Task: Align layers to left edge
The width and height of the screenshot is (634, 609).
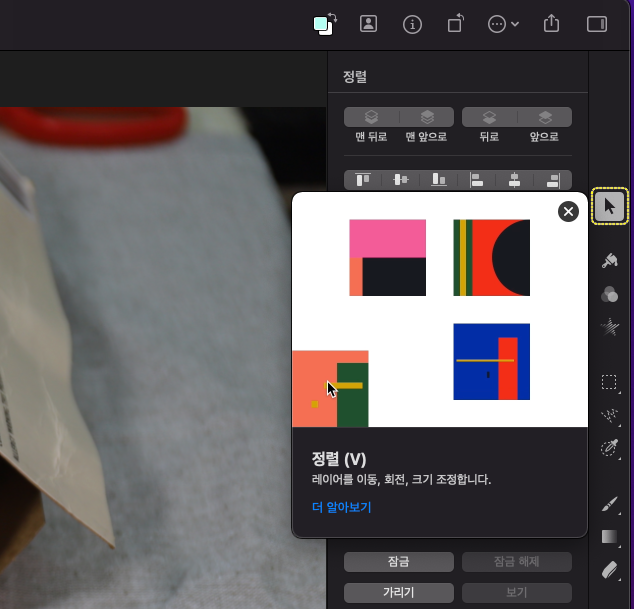Action: tap(476, 180)
